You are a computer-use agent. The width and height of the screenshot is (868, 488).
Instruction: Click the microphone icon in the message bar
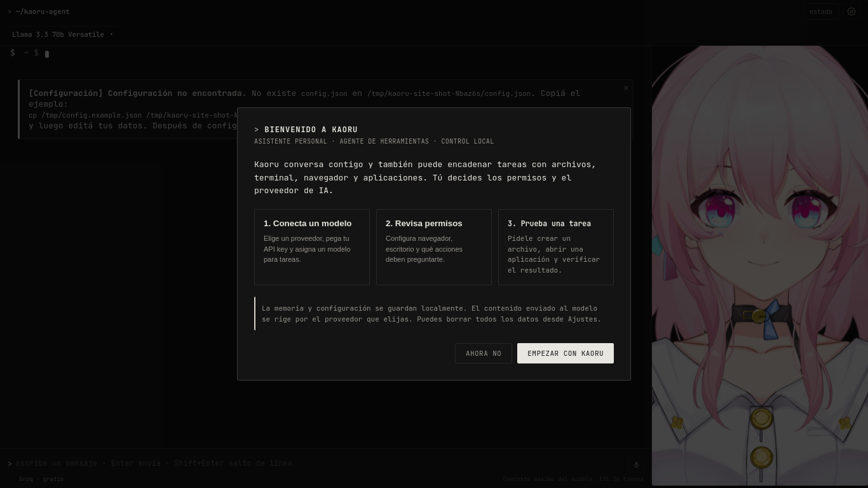coord(636,464)
